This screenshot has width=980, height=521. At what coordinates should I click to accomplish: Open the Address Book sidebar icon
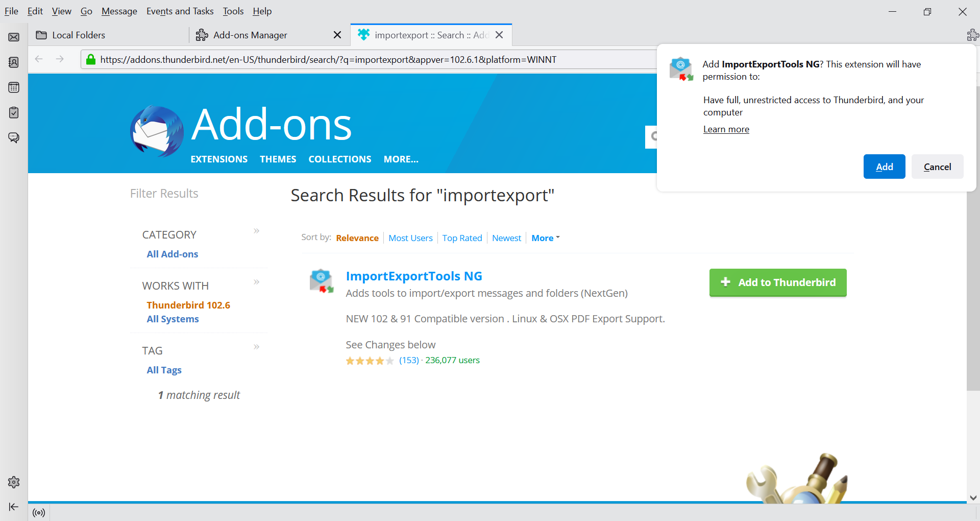[14, 62]
